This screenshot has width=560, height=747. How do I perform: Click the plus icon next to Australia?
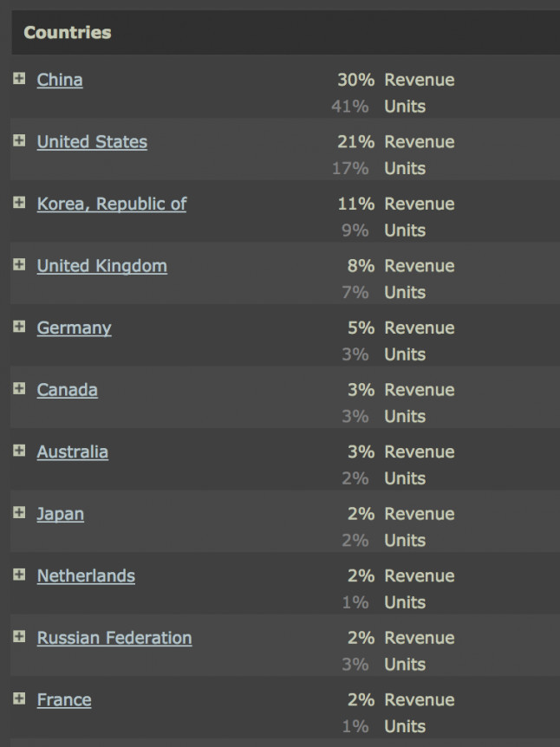[x=19, y=451]
